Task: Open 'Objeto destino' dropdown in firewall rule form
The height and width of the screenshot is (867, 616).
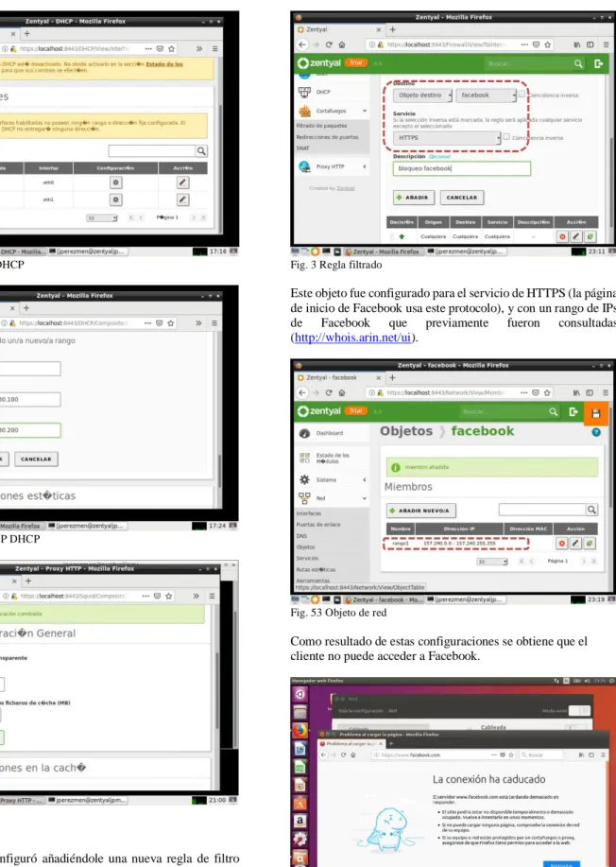Action: (422, 95)
